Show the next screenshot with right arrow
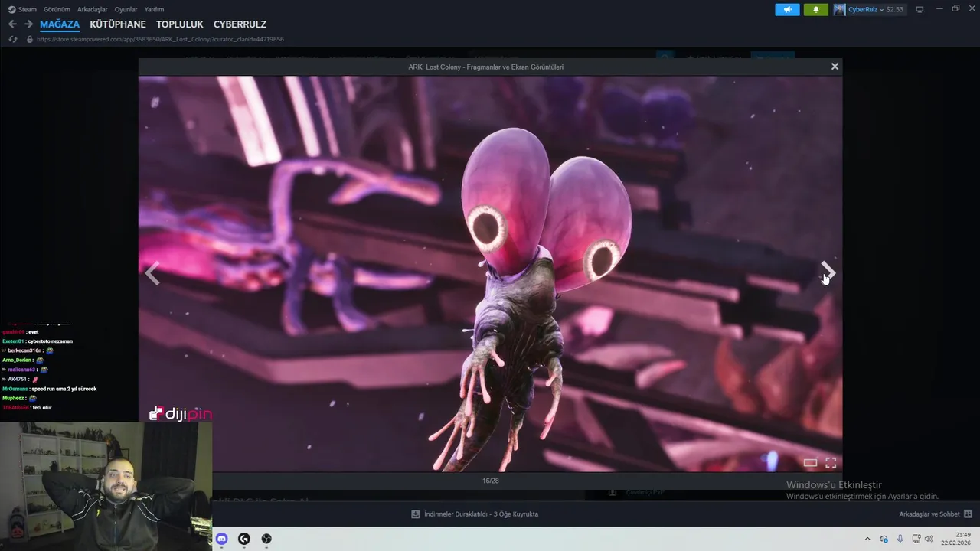This screenshot has height=551, width=980. click(x=828, y=272)
